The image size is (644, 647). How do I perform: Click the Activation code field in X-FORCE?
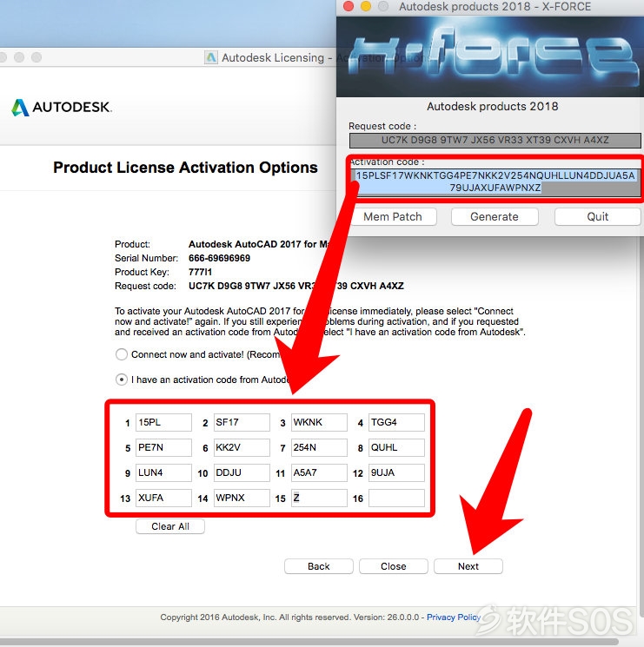(x=495, y=182)
